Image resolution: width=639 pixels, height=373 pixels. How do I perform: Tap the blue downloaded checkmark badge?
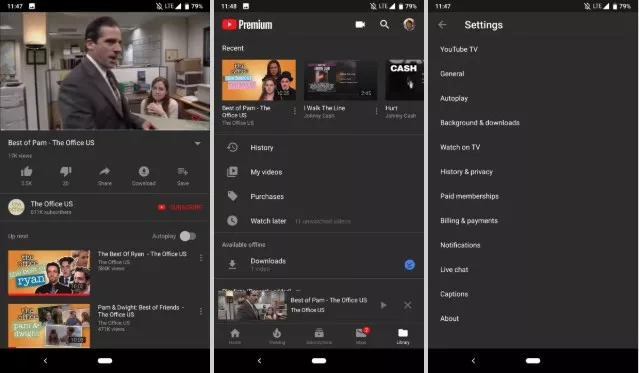tap(410, 265)
